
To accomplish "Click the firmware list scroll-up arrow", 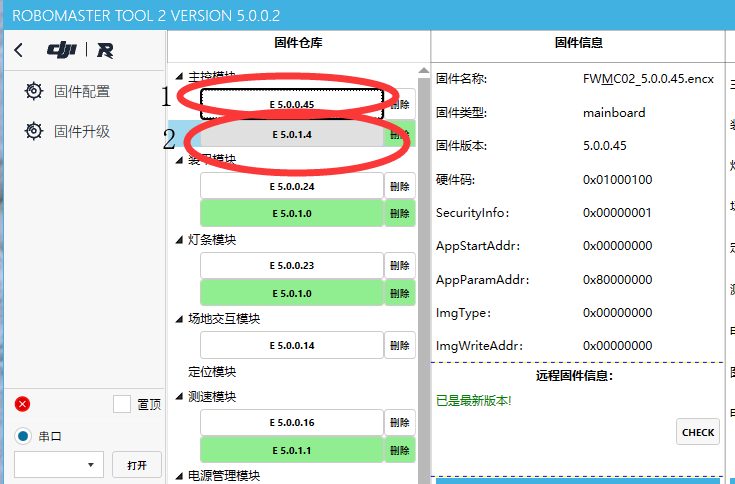I will click(x=424, y=70).
